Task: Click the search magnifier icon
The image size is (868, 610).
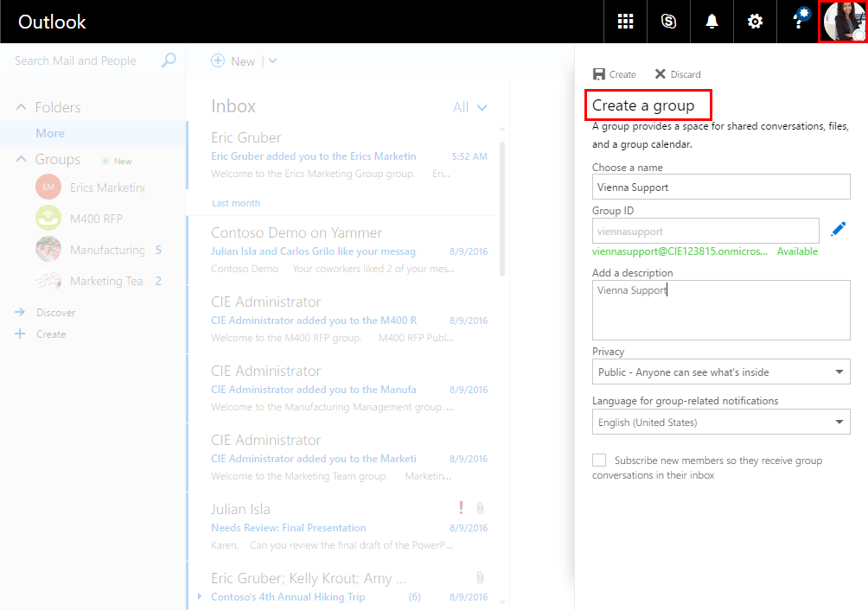Action: (x=169, y=60)
